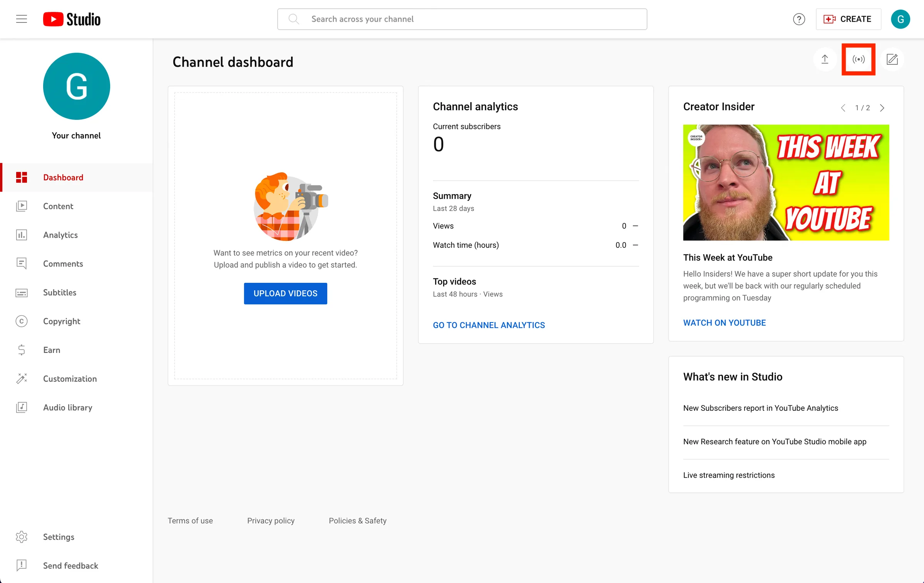This screenshot has height=583, width=924.
Task: Click the Earn dollar icon
Action: coord(22,350)
